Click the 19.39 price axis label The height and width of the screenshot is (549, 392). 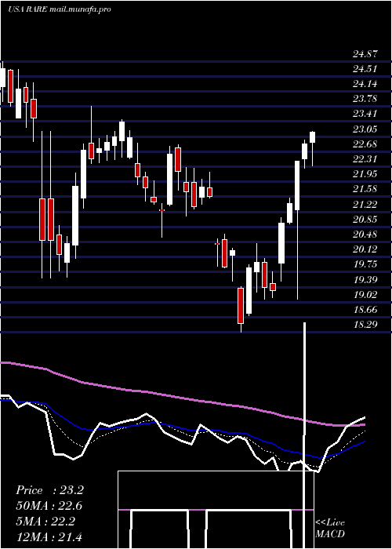pyautogui.click(x=365, y=280)
